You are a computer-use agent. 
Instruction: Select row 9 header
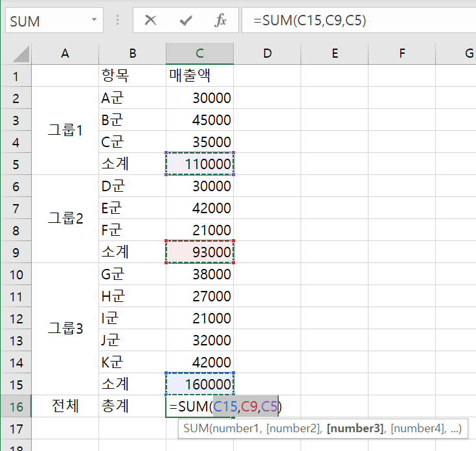point(16,252)
